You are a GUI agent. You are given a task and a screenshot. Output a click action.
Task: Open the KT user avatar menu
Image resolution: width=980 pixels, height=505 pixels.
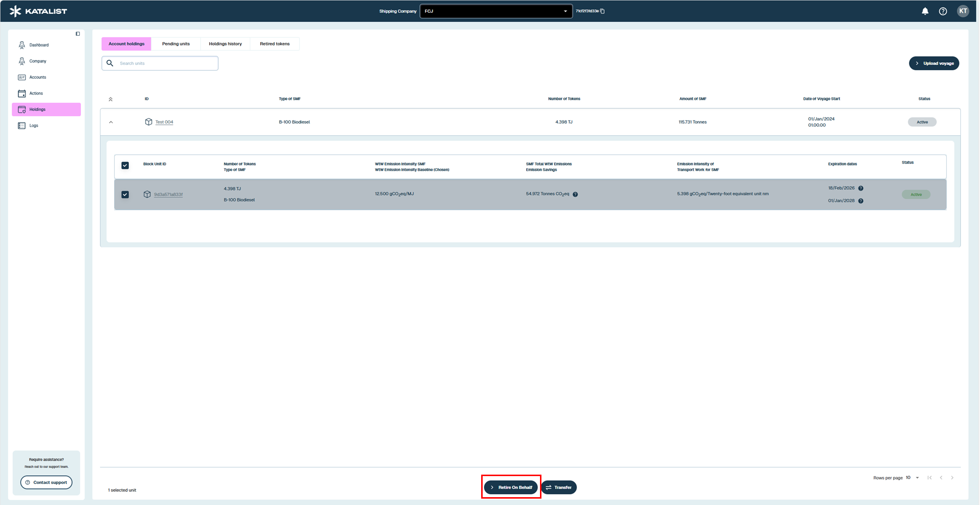coord(963,11)
